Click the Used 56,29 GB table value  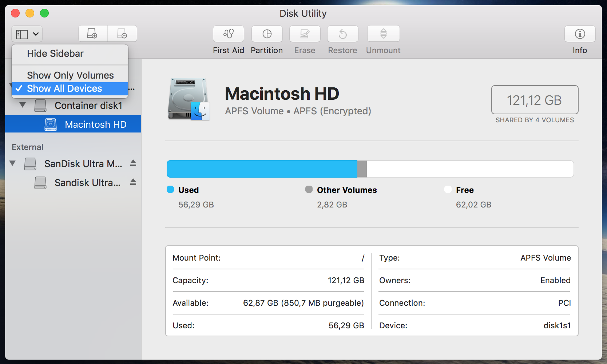[x=346, y=325]
